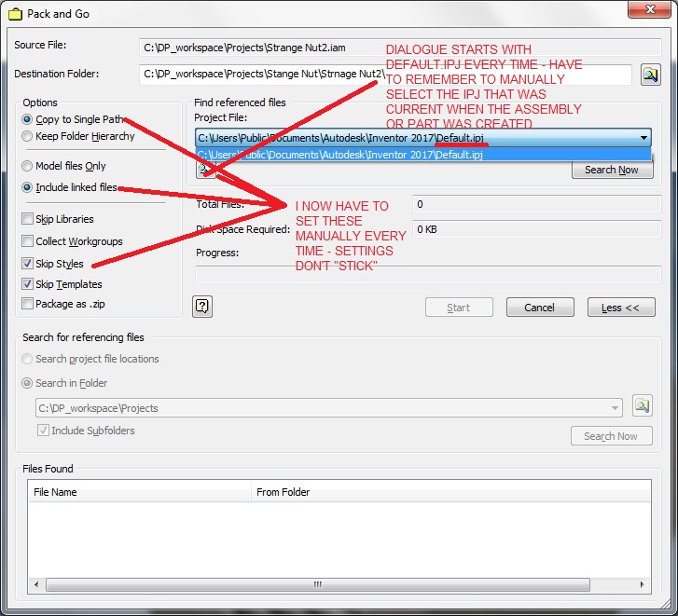The width and height of the screenshot is (678, 616).
Task: Select Search project file locations radio
Action: 27,359
